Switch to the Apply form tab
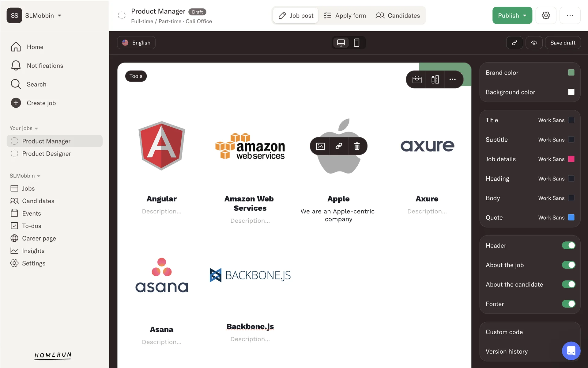588x368 pixels. click(345, 15)
